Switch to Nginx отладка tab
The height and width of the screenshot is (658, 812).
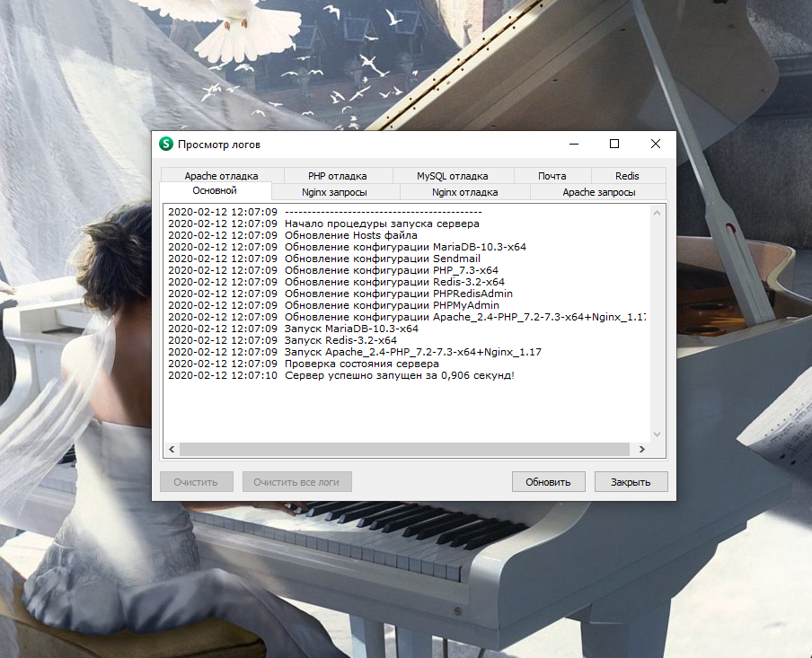click(x=464, y=192)
